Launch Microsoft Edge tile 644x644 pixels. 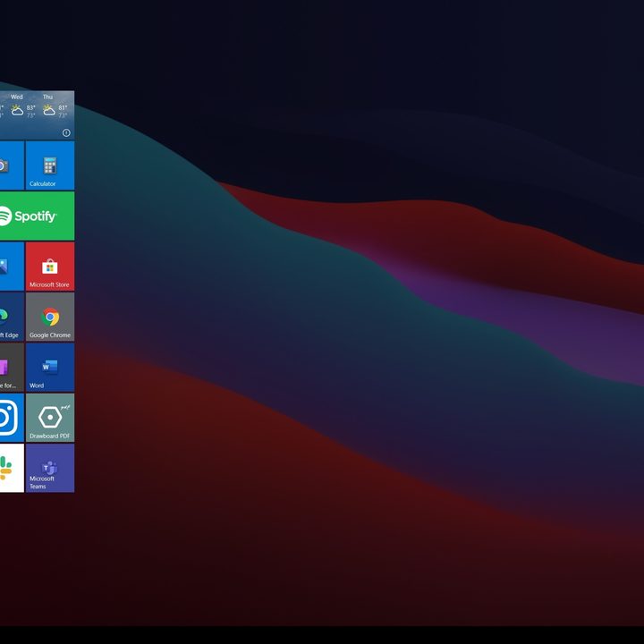(x=12, y=317)
